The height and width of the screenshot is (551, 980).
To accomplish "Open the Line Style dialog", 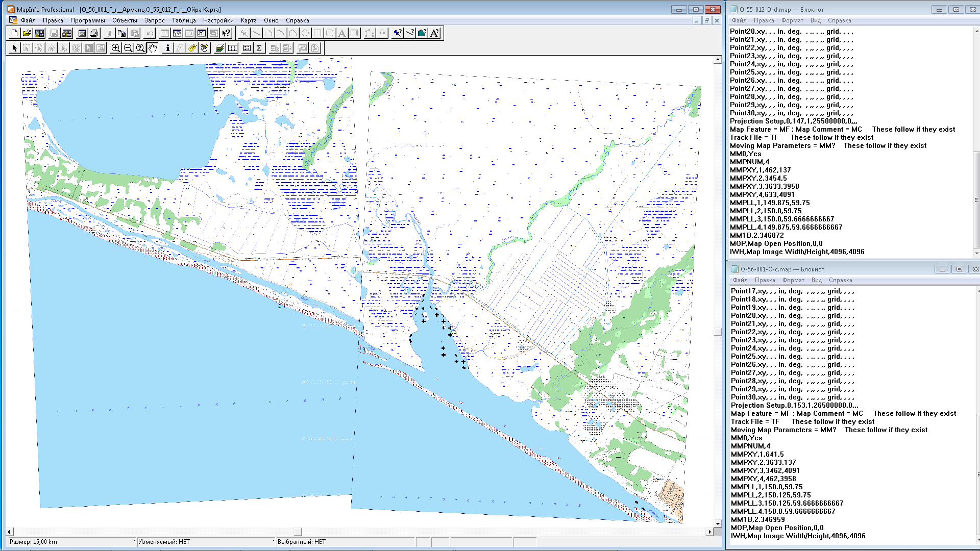I will 409,33.
